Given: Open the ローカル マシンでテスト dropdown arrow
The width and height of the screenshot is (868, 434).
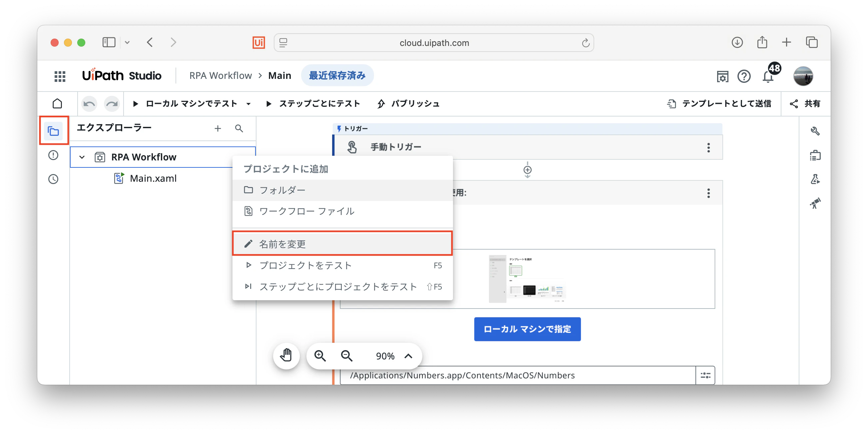Looking at the screenshot, I should pyautogui.click(x=248, y=104).
